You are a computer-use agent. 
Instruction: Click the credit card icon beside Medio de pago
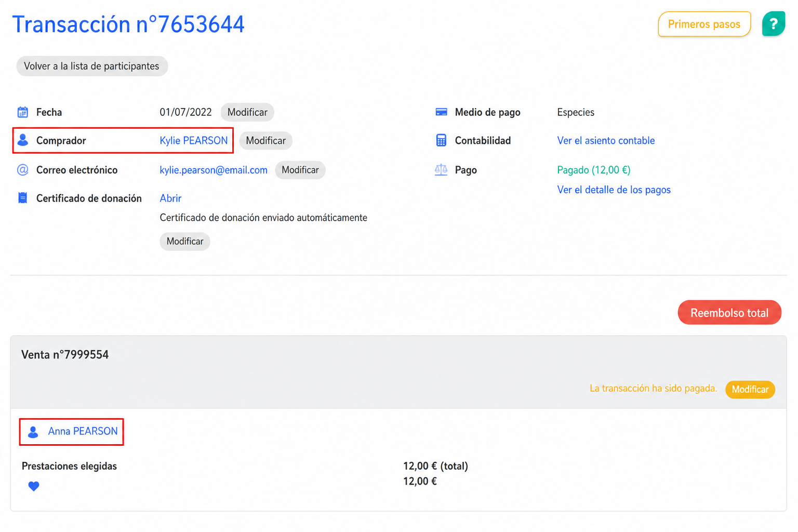441,112
